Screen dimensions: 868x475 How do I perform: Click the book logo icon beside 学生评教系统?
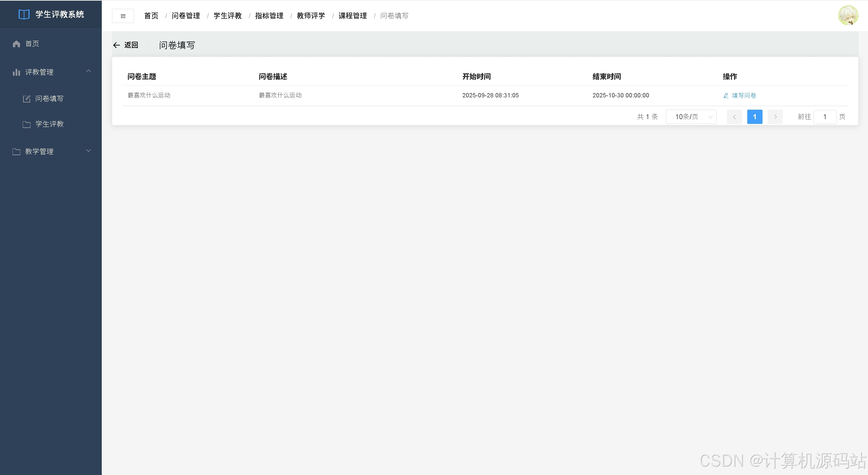(24, 15)
